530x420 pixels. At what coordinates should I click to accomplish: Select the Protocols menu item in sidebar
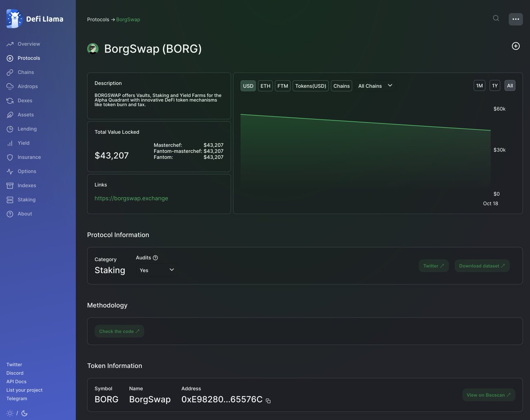point(28,58)
